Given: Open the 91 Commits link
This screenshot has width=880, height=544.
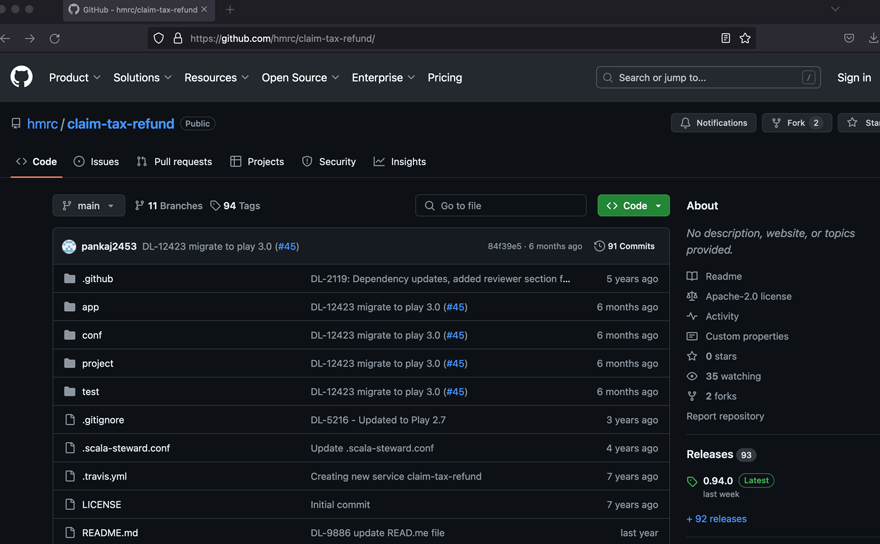Looking at the screenshot, I should tap(625, 246).
